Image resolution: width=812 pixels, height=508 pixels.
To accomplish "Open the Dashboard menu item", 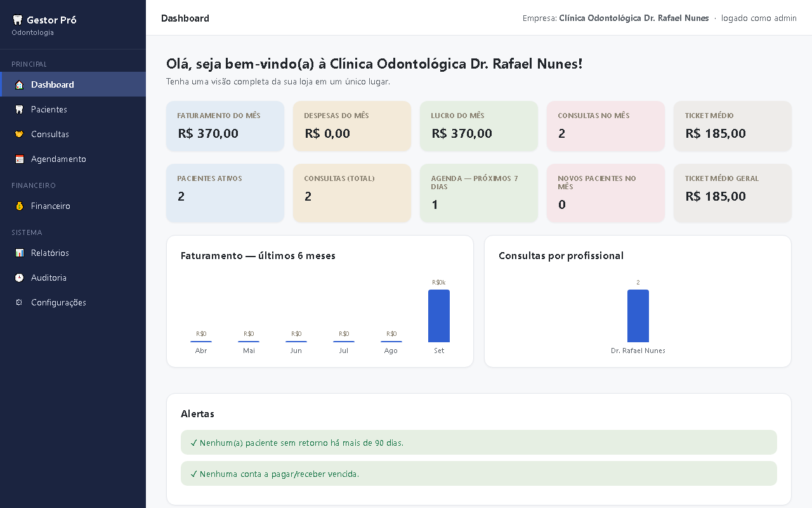I will click(x=73, y=84).
